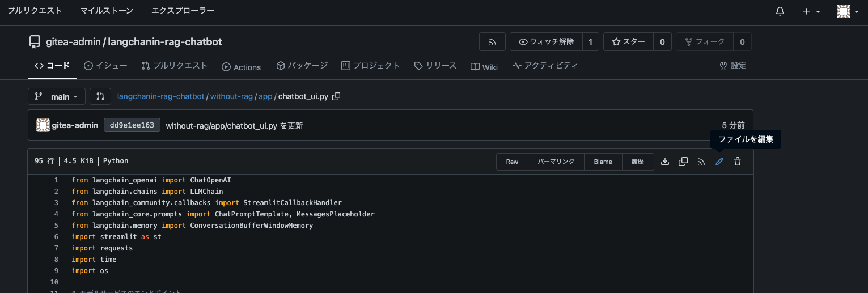Switch to the Wiki tab
The height and width of the screenshot is (293, 868).
pyautogui.click(x=484, y=67)
